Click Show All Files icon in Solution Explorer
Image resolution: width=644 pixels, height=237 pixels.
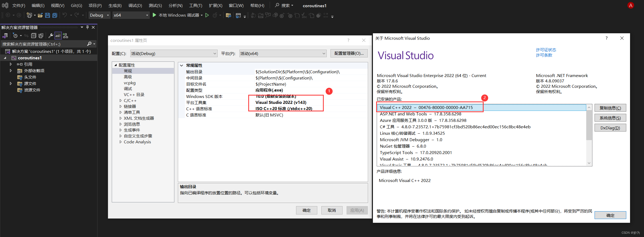(41, 36)
